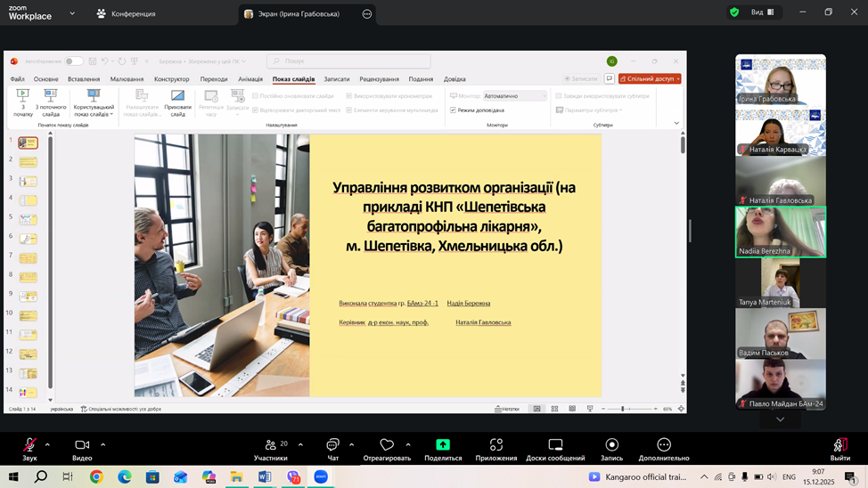Switch to the Анімація ribbon tab
The width and height of the screenshot is (868, 488).
click(x=250, y=79)
